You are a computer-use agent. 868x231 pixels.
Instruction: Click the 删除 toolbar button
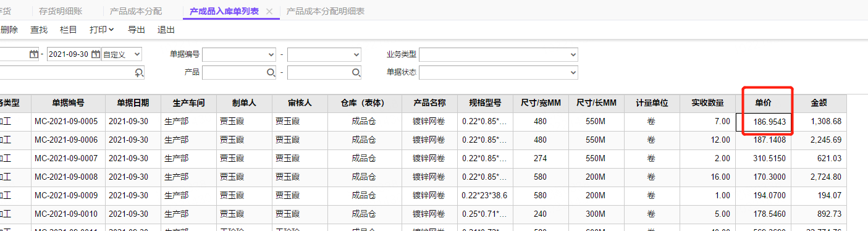pyautogui.click(x=9, y=30)
